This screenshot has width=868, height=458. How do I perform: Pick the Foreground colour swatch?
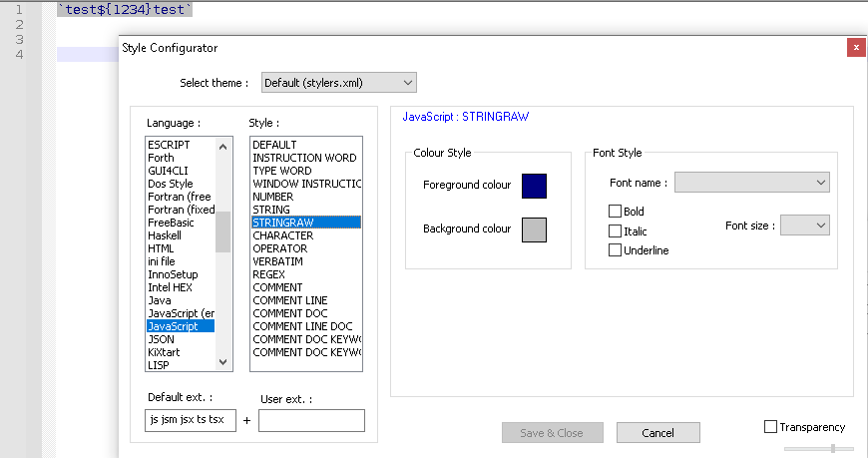coord(534,186)
